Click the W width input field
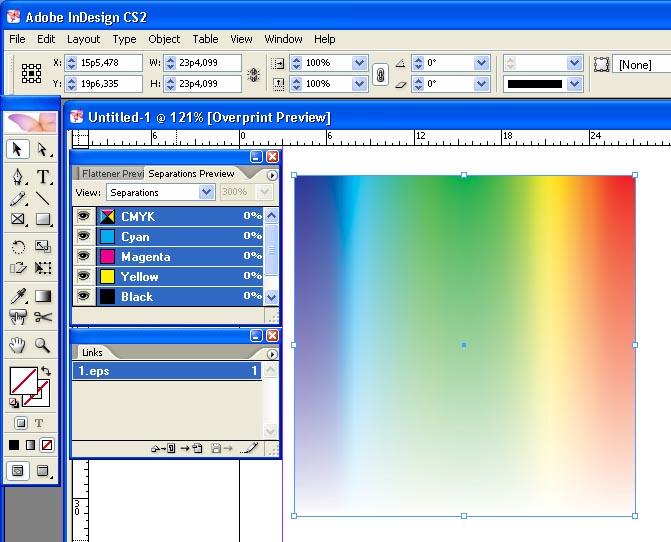The width and height of the screenshot is (671, 542). click(x=209, y=63)
